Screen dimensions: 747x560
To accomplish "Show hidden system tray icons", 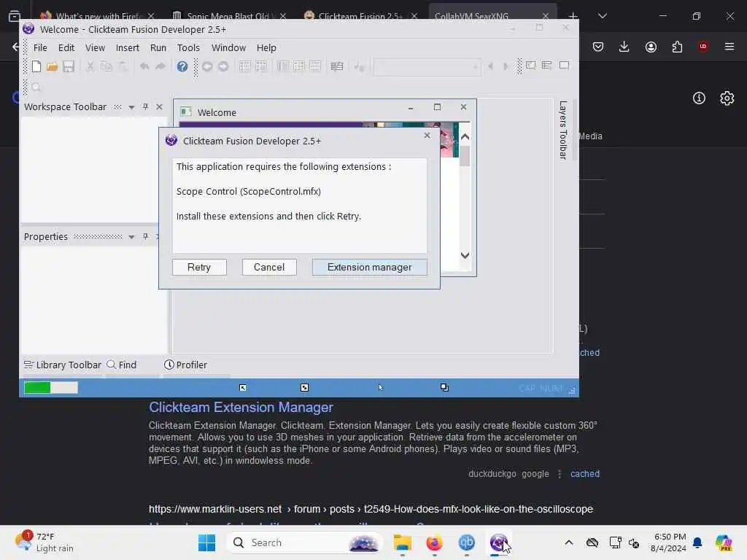I will [x=569, y=542].
